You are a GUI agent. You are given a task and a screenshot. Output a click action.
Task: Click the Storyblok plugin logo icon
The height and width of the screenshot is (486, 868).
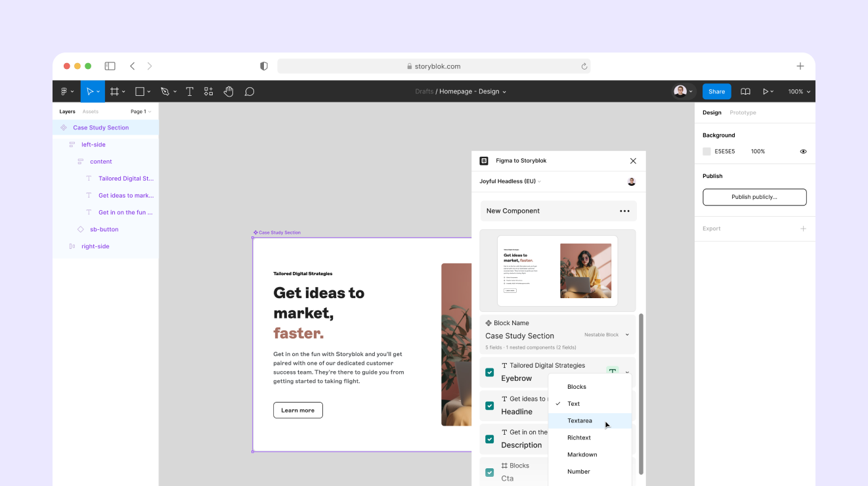(x=484, y=161)
